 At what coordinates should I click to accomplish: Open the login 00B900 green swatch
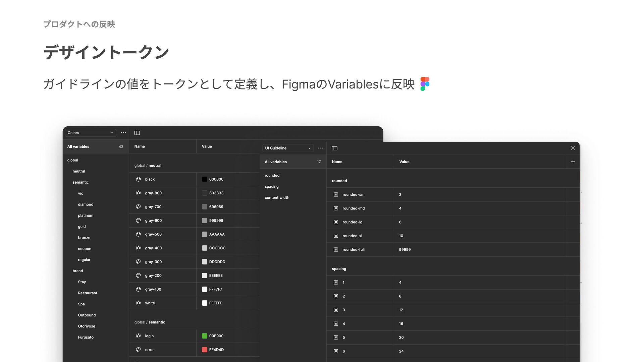(205, 336)
